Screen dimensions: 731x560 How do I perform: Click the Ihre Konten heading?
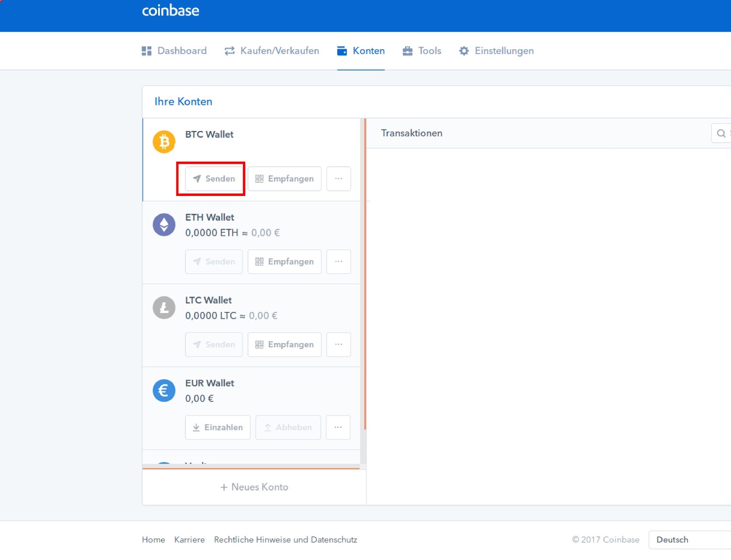click(x=183, y=101)
